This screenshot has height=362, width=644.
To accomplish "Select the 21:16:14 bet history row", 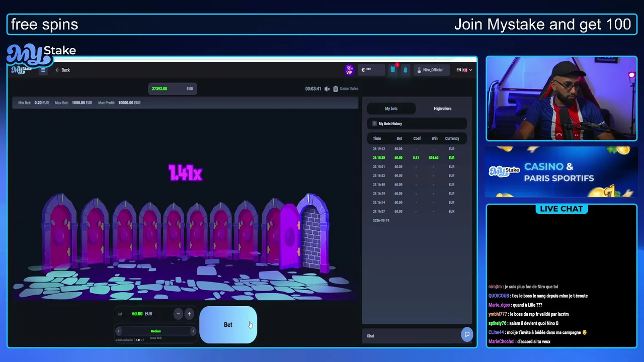I will pyautogui.click(x=417, y=203).
